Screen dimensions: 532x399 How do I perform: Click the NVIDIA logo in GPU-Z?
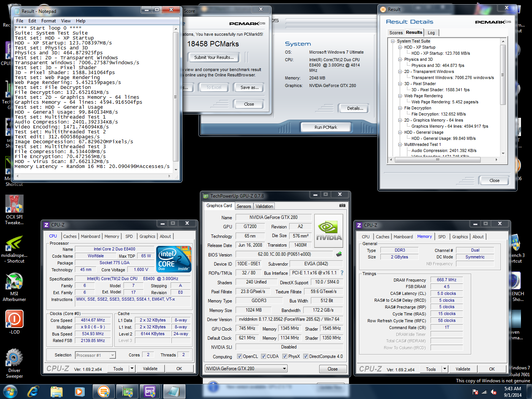[329, 232]
